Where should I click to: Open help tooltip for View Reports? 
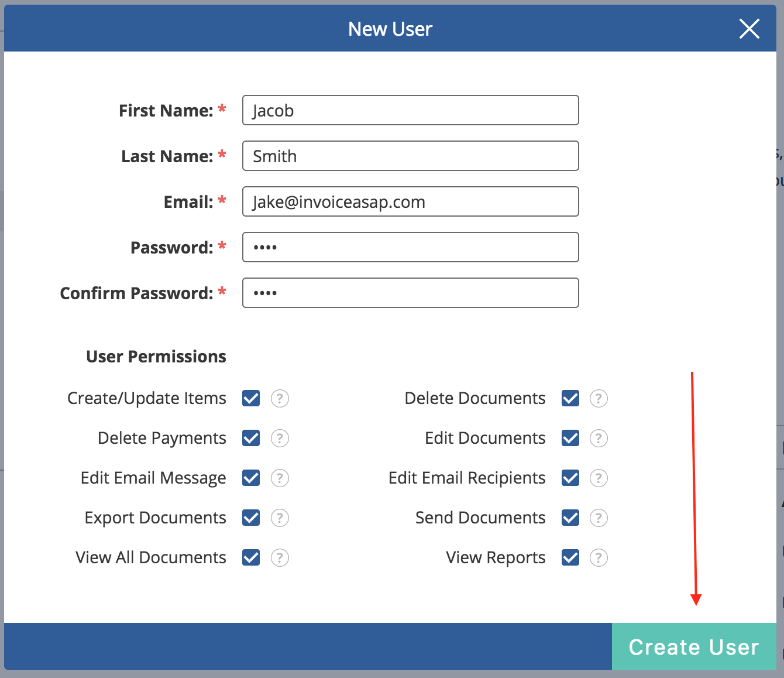(599, 558)
